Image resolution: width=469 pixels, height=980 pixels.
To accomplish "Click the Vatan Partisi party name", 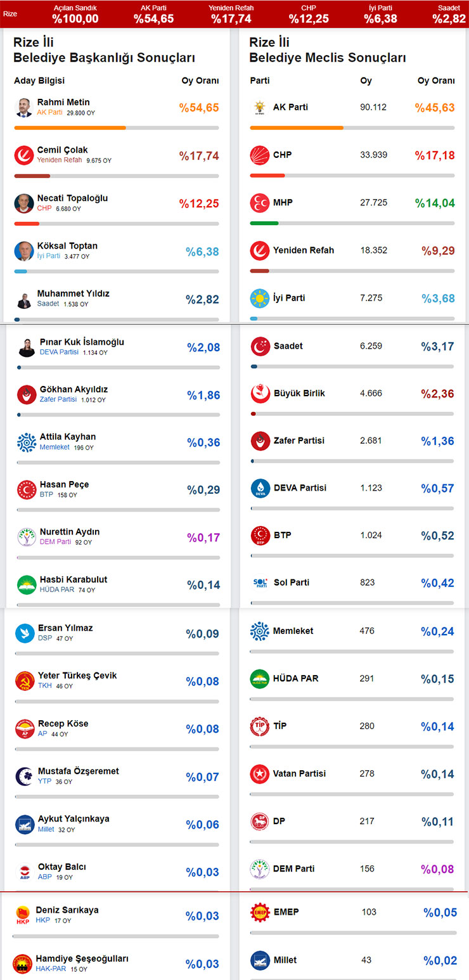I will pos(299,773).
